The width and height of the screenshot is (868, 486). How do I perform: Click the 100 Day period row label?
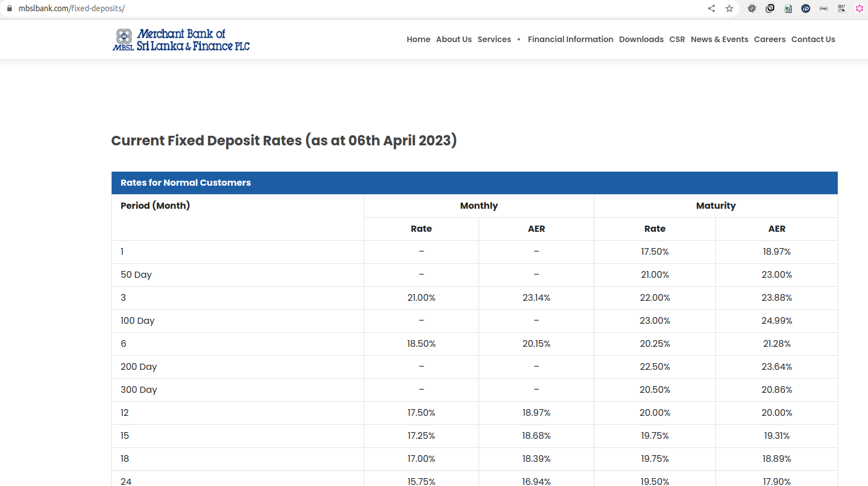click(137, 321)
